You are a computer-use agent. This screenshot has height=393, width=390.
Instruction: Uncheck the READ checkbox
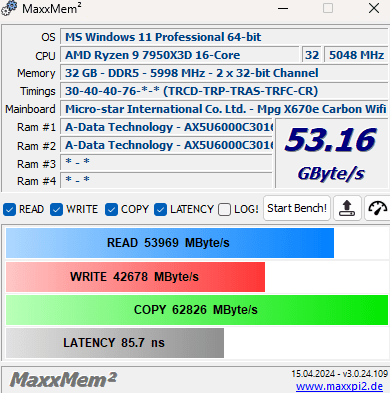click(x=9, y=210)
